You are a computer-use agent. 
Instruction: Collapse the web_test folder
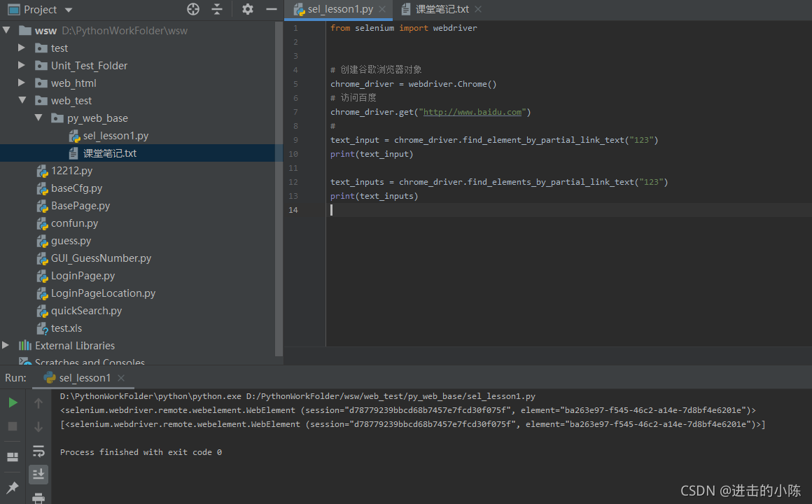[x=22, y=101]
